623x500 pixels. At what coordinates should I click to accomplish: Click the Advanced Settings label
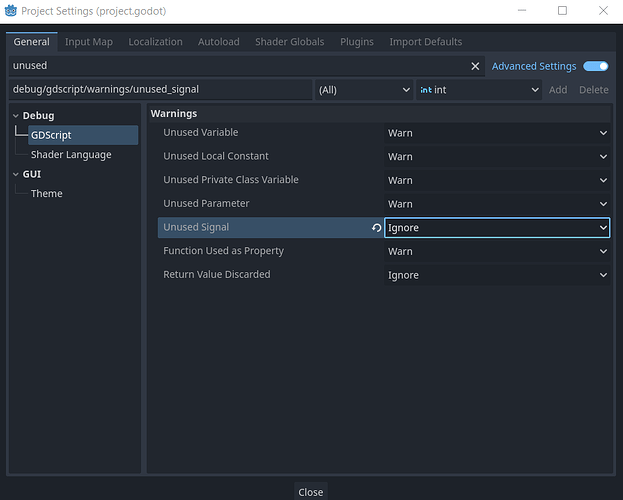(534, 66)
